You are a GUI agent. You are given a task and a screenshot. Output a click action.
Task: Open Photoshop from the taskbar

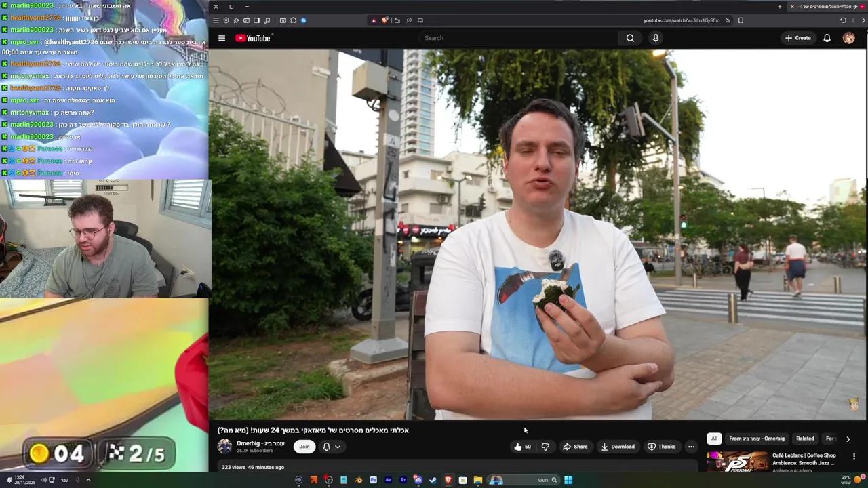click(x=373, y=480)
